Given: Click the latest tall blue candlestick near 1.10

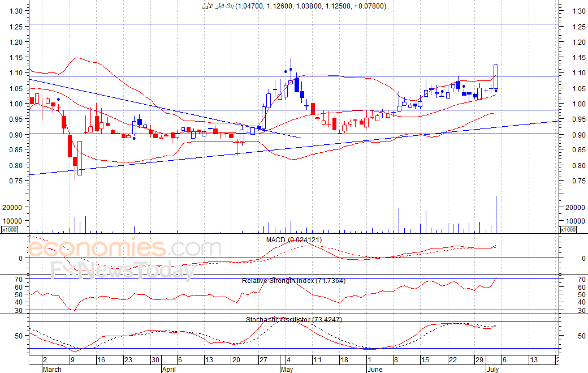Looking at the screenshot, I should [496, 76].
